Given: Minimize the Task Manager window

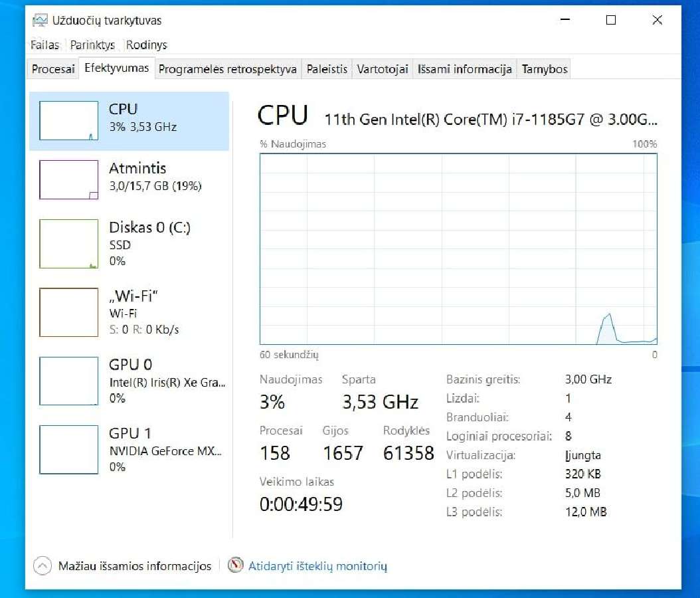Looking at the screenshot, I should tap(565, 20).
